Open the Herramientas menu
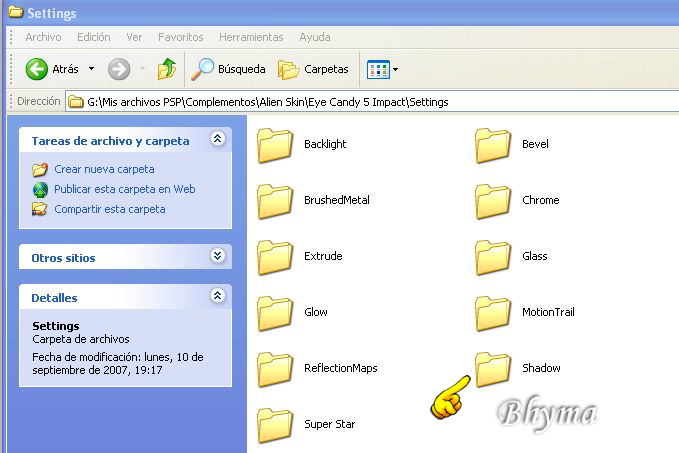This screenshot has height=453, width=679. [250, 37]
